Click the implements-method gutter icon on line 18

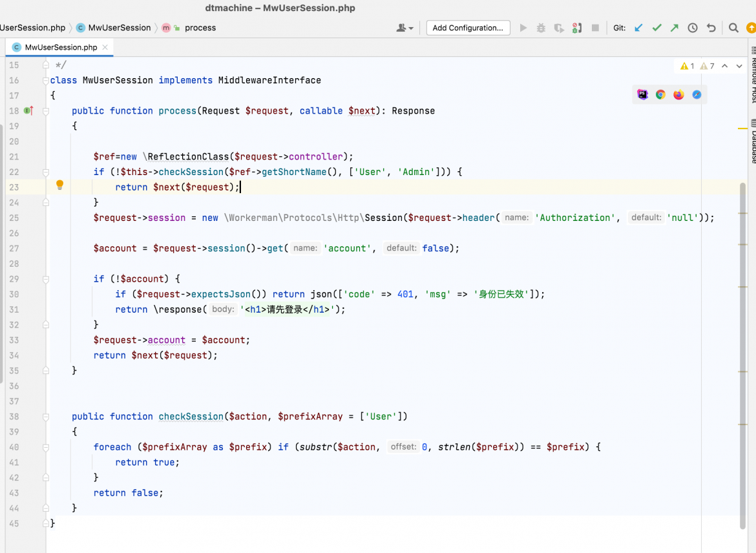[x=28, y=111]
